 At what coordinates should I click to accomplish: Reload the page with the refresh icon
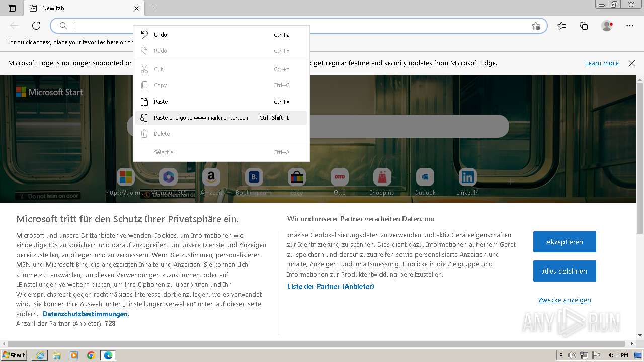click(36, 26)
